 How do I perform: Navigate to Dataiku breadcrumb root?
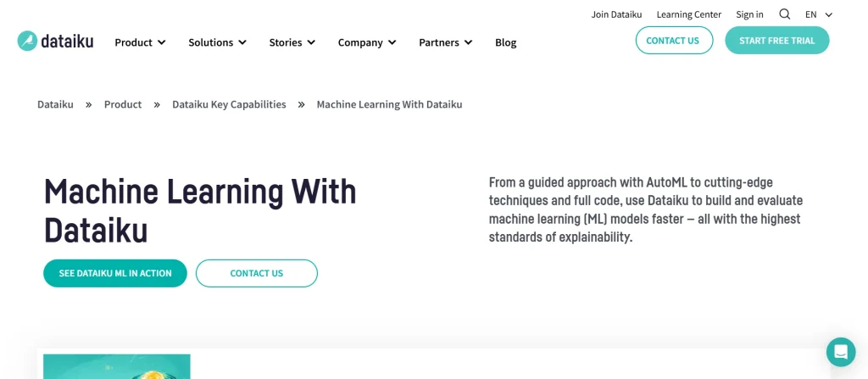[55, 104]
